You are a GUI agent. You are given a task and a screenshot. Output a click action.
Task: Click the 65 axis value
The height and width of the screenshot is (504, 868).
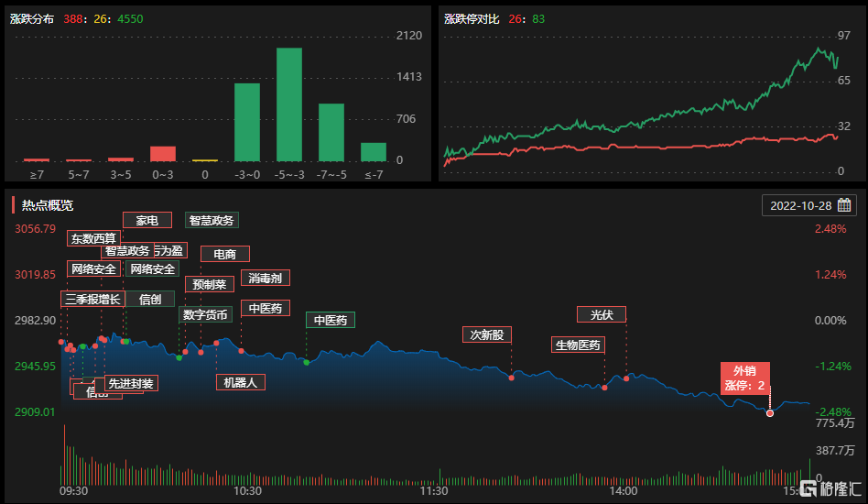843,81
